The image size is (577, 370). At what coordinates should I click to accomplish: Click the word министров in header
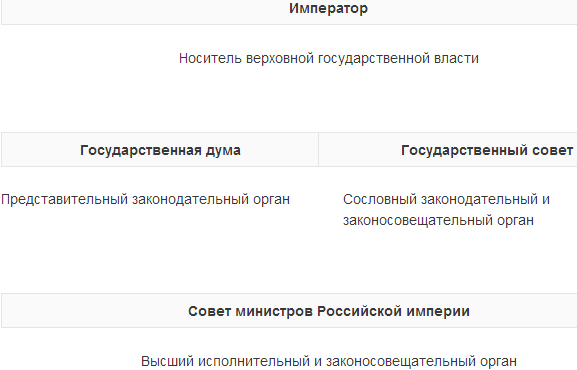274,311
